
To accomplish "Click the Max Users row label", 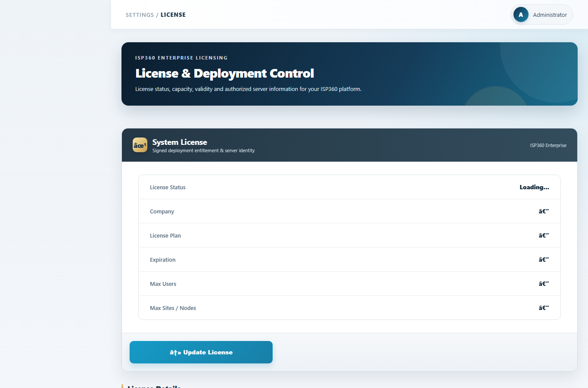I will (x=163, y=284).
